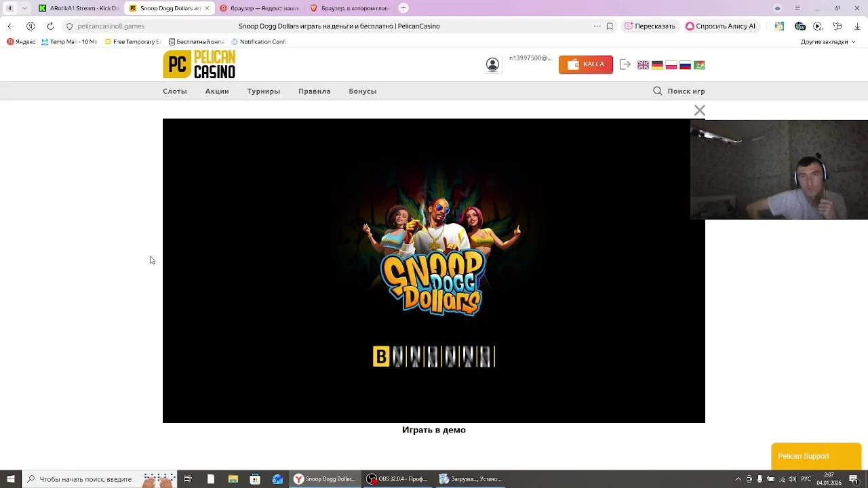Switch site language to Russian flag
Viewport: 868px width, 488px height.
pyautogui.click(x=686, y=65)
